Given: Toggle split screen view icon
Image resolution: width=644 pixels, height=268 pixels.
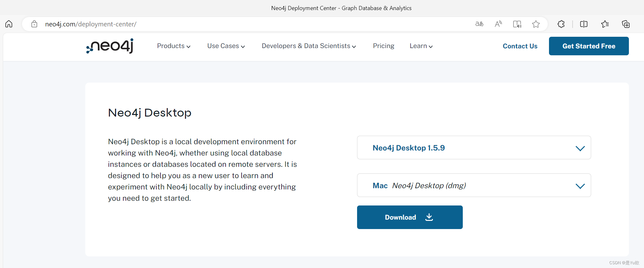Looking at the screenshot, I should pyautogui.click(x=584, y=24).
